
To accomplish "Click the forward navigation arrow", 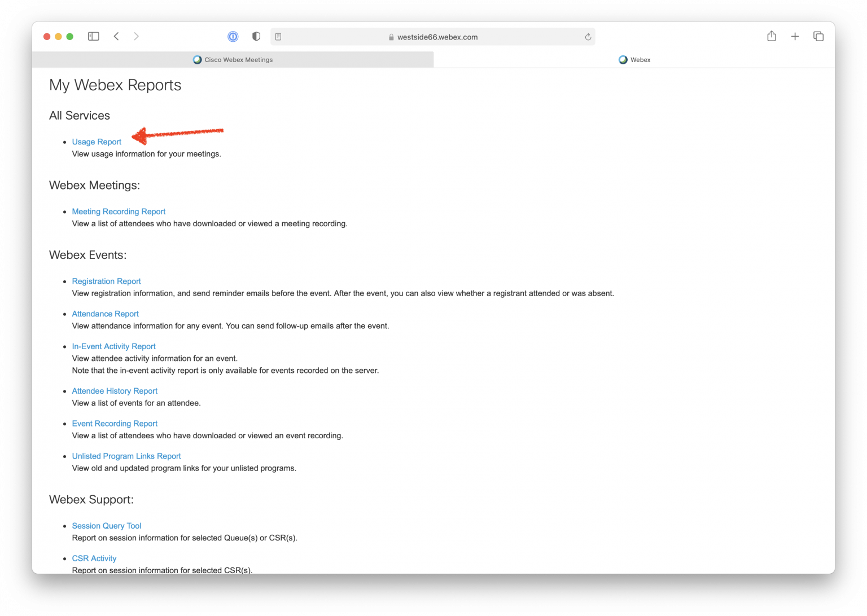I will pos(136,36).
